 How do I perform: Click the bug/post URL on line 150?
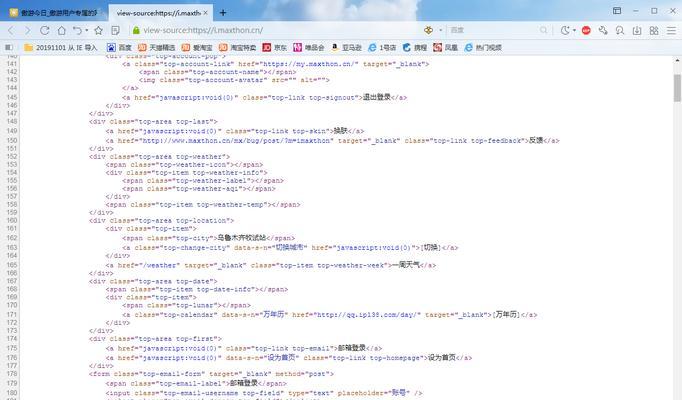tap(236, 140)
